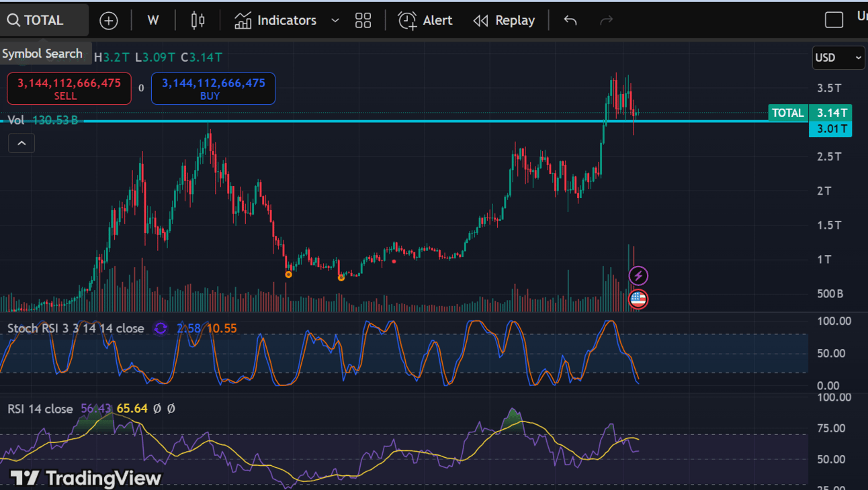Click the 2.5T price scale label
The width and height of the screenshot is (868, 490).
click(x=829, y=156)
